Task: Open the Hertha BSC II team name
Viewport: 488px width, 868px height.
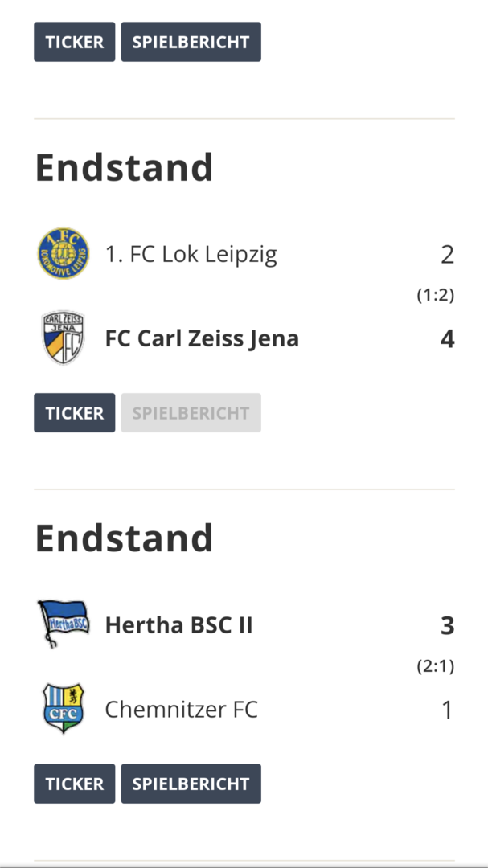Action: pyautogui.click(x=178, y=625)
